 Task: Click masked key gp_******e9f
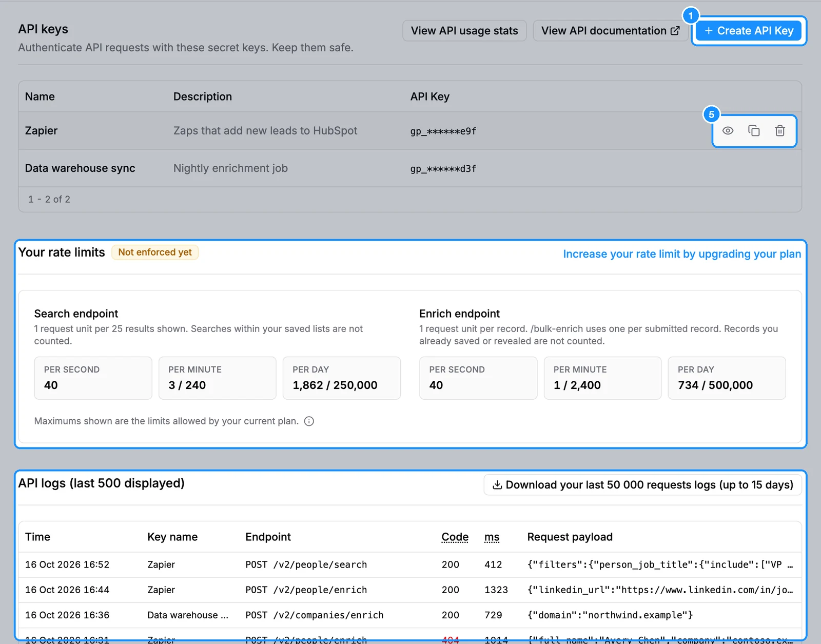tap(443, 131)
